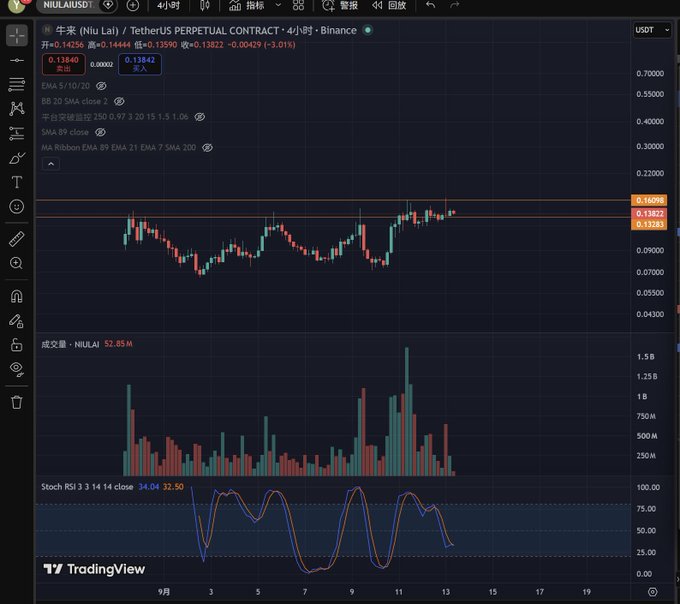The width and height of the screenshot is (680, 604).
Task: Toggle hide all drawings eye icon
Action: click(x=16, y=369)
